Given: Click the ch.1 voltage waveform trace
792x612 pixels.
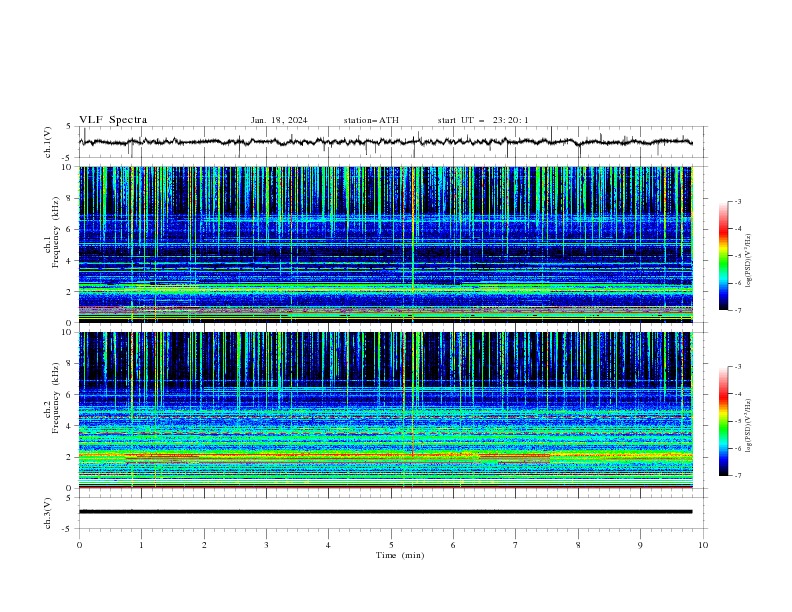Looking at the screenshot, I should 385,142.
